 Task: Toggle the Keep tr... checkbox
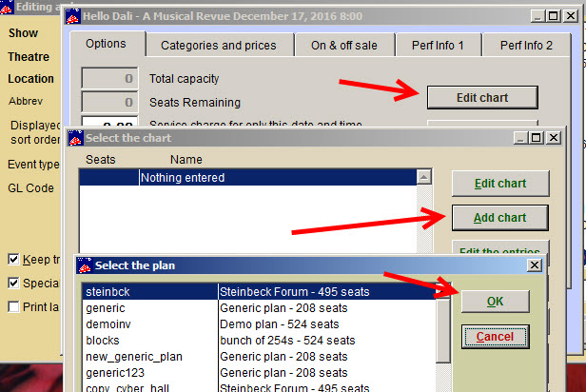(13, 259)
